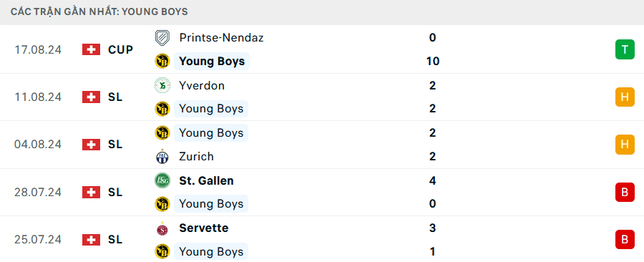Click the Servette maroon club logo
Image resolution: width=644 pixels, height=262 pixels.
(x=162, y=228)
